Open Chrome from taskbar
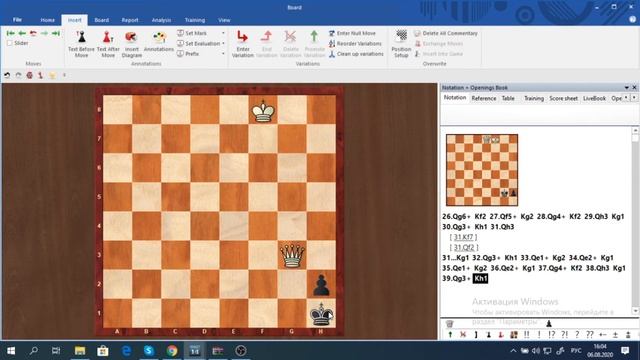 point(172,351)
